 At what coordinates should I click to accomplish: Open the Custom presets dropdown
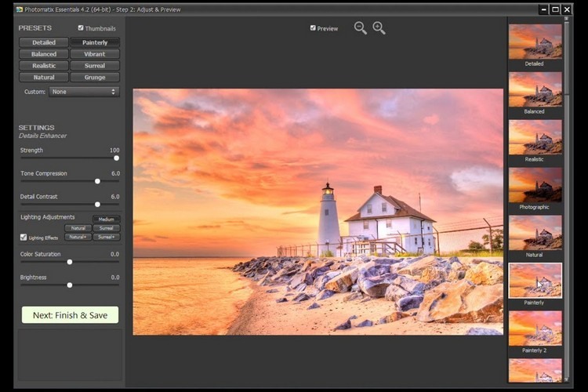pyautogui.click(x=83, y=92)
